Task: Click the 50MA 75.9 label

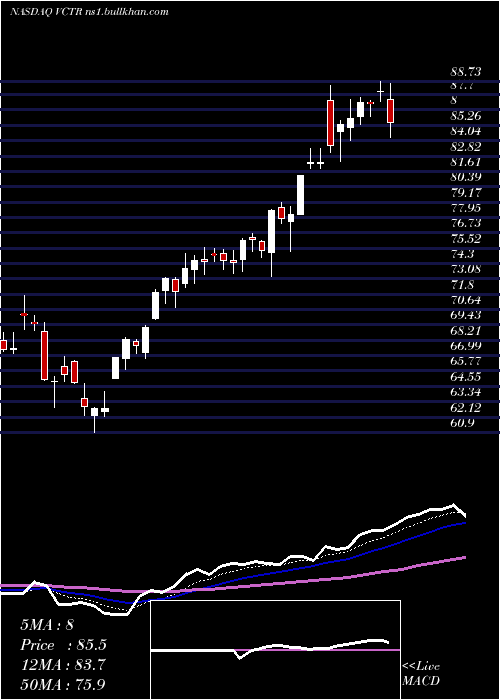Action: (63, 684)
